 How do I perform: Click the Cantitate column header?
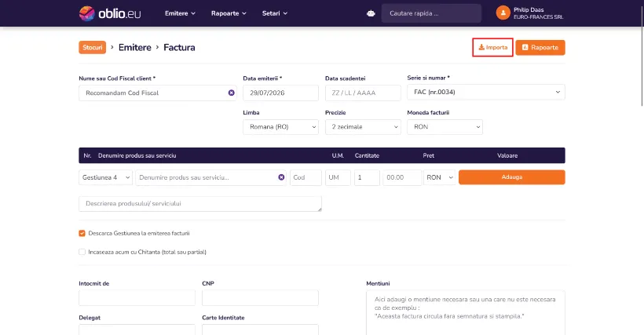coord(367,156)
